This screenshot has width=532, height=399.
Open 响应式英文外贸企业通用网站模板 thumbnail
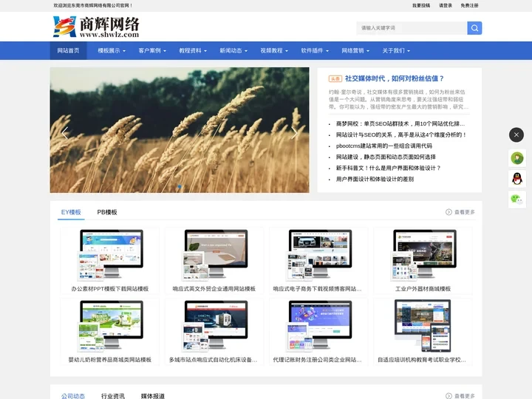tap(214, 255)
